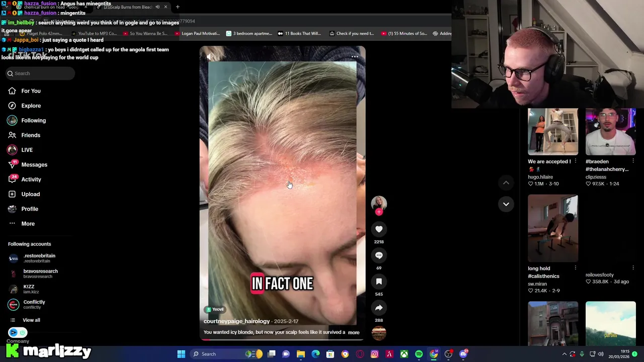
Task: Click the TikTok search field
Action: click(x=40, y=73)
